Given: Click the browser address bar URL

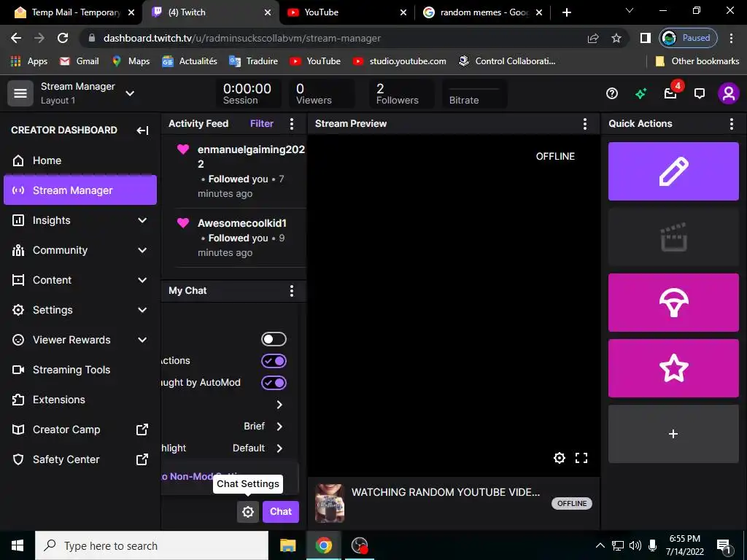Looking at the screenshot, I should (x=242, y=39).
